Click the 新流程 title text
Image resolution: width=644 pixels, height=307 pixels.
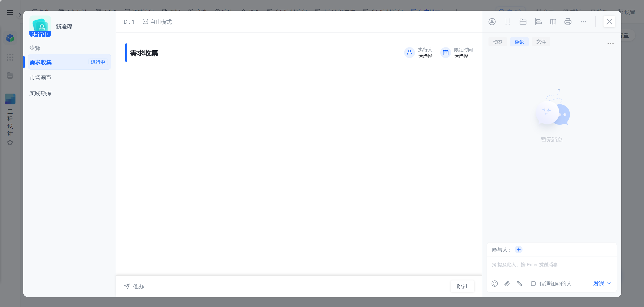click(64, 27)
